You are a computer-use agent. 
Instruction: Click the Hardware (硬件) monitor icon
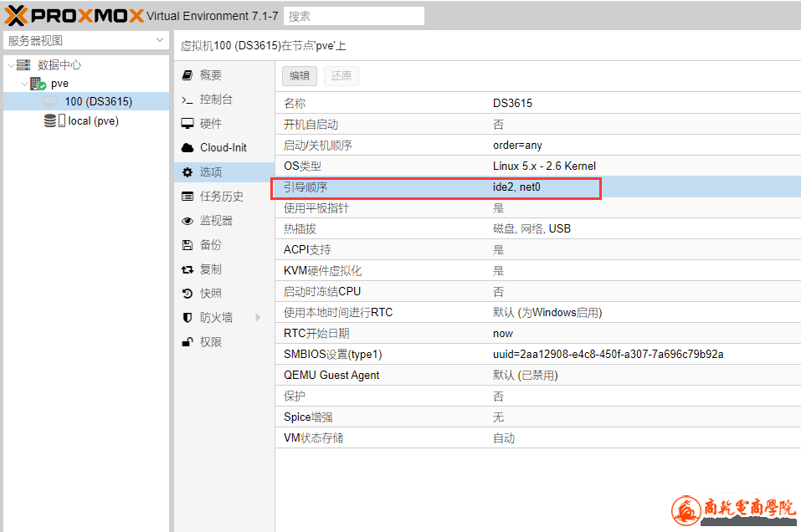(x=187, y=124)
